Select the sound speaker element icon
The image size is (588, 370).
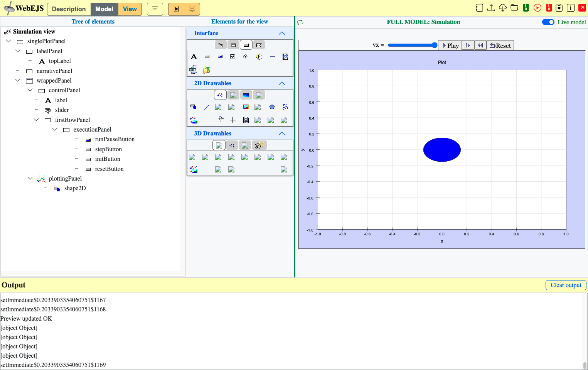259,57
